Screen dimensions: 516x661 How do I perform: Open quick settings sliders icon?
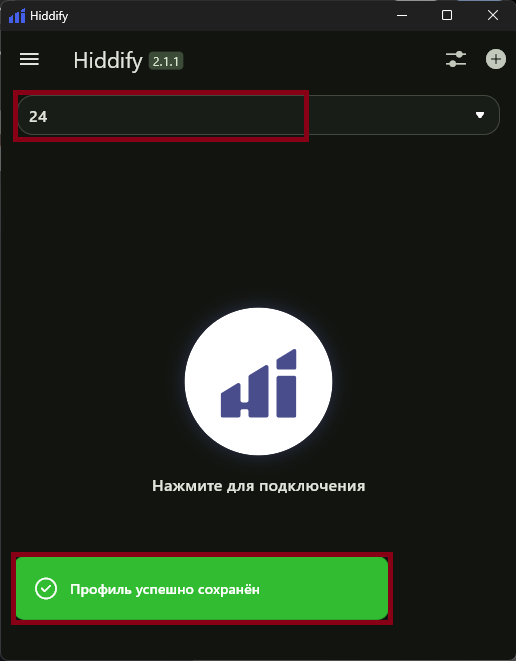coord(456,59)
